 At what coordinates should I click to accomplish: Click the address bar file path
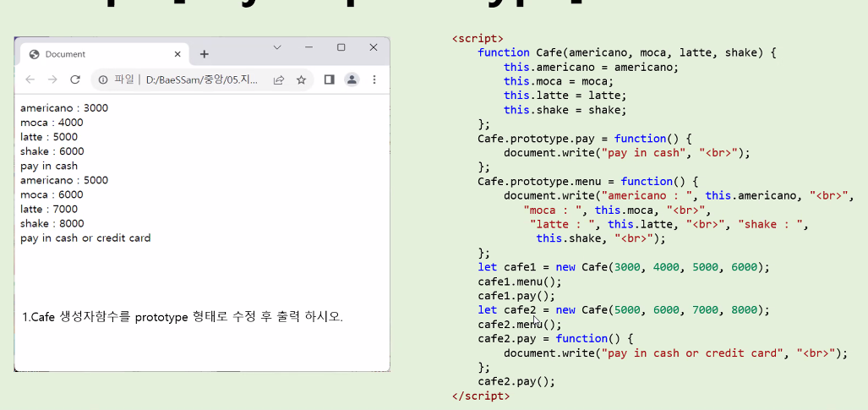click(202, 79)
